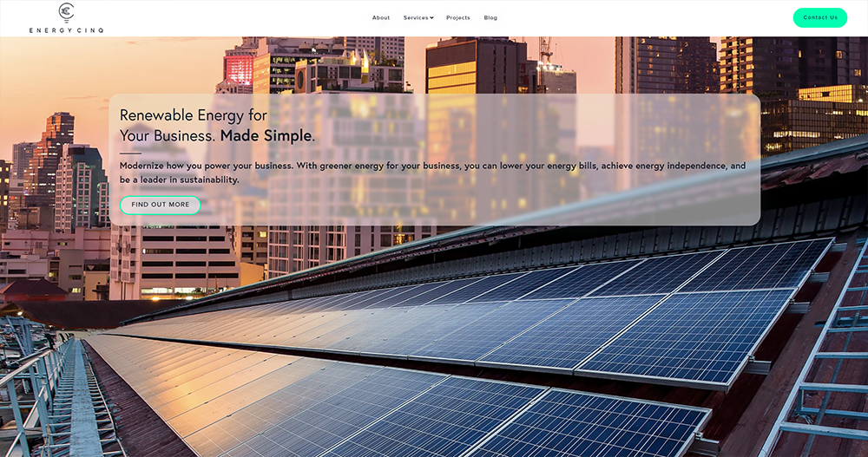868x457 pixels.
Task: Open the About page
Action: tap(381, 18)
